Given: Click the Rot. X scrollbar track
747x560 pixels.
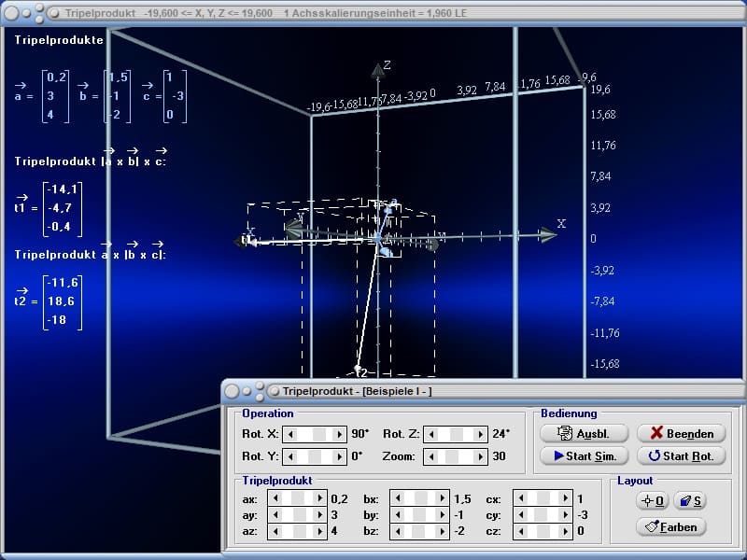Looking at the screenshot, I should pos(315,434).
